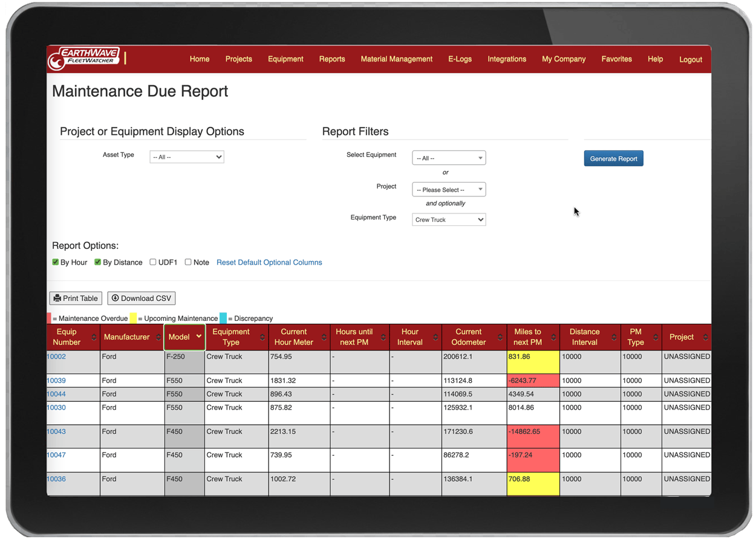Enable the Note checkbox
Viewport: 756px width, 539px height.
coord(188,262)
